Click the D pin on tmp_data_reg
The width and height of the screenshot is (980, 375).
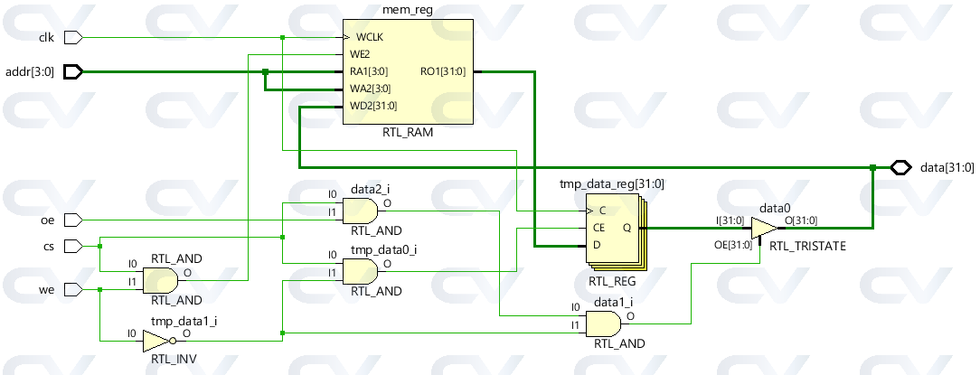(x=597, y=245)
